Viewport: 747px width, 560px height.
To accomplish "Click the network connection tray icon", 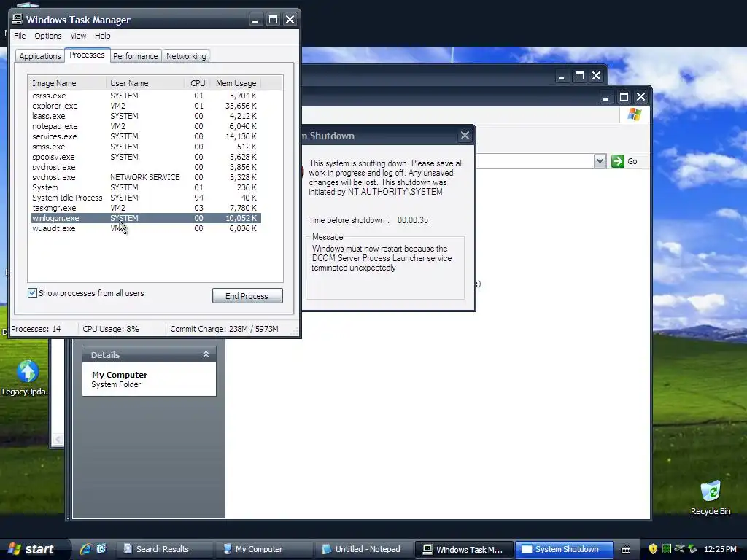I will (679, 549).
